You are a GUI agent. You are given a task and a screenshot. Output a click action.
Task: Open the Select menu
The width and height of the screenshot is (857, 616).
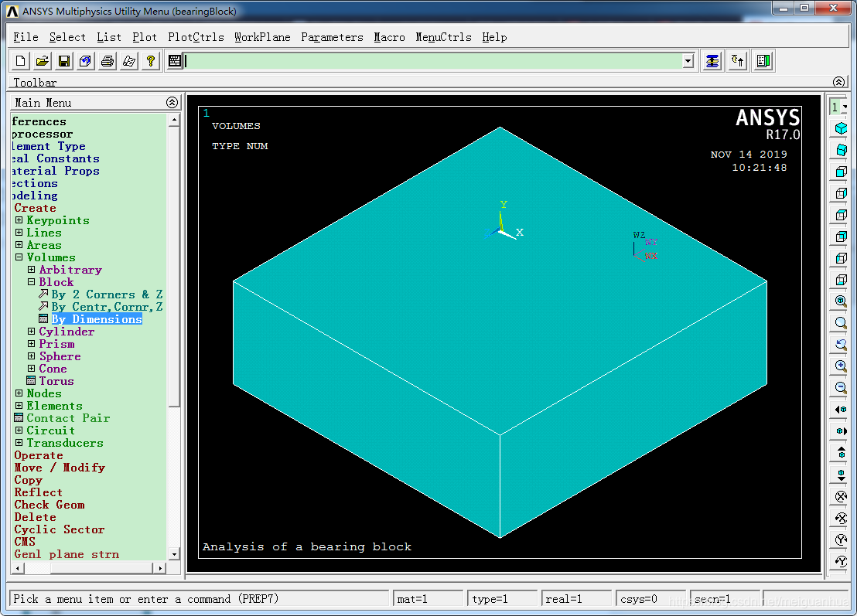(x=67, y=37)
